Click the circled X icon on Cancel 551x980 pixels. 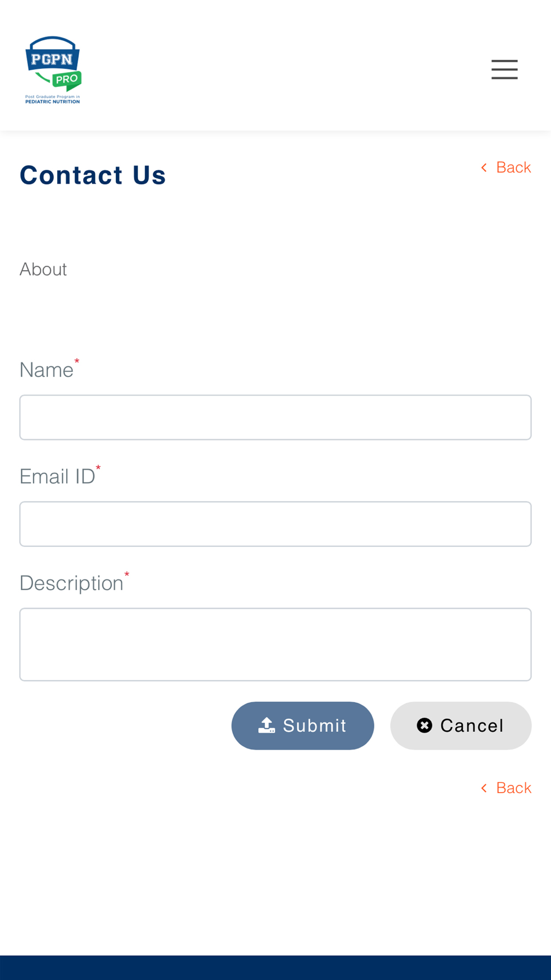point(424,725)
